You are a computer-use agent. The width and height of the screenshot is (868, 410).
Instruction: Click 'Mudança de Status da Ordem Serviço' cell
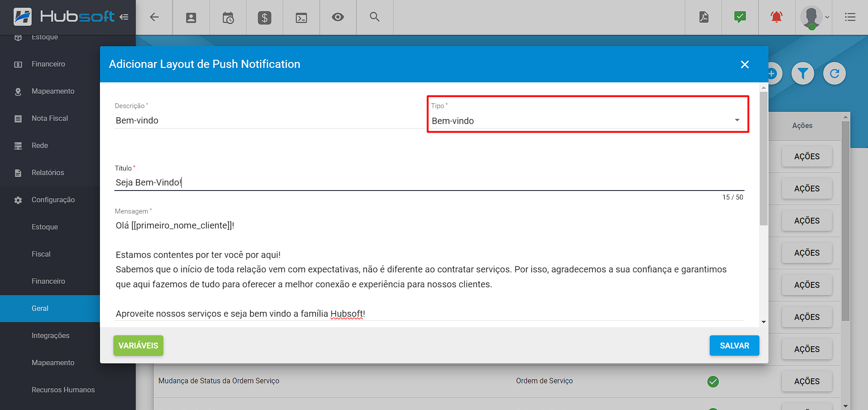pos(219,381)
